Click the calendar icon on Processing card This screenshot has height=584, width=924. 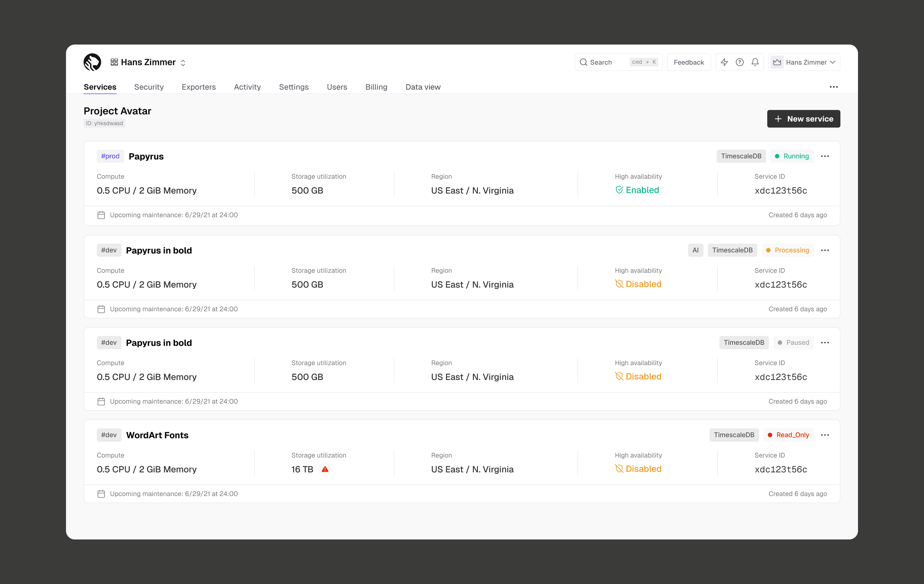tap(101, 309)
